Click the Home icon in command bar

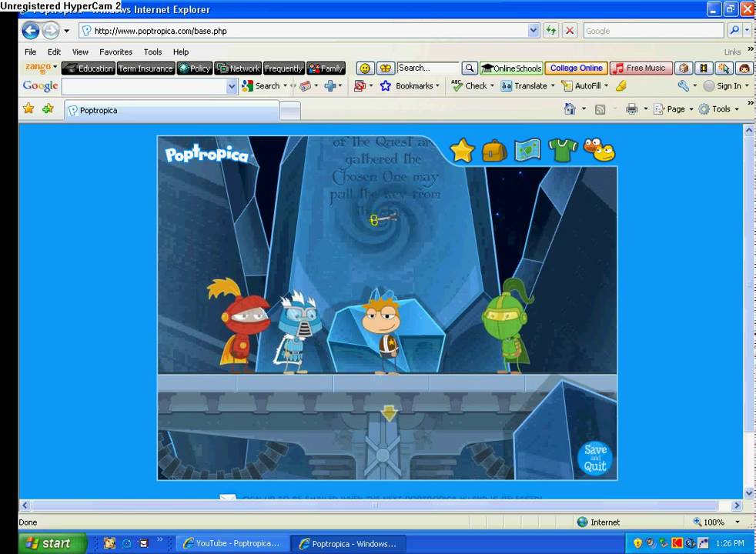[x=570, y=109]
